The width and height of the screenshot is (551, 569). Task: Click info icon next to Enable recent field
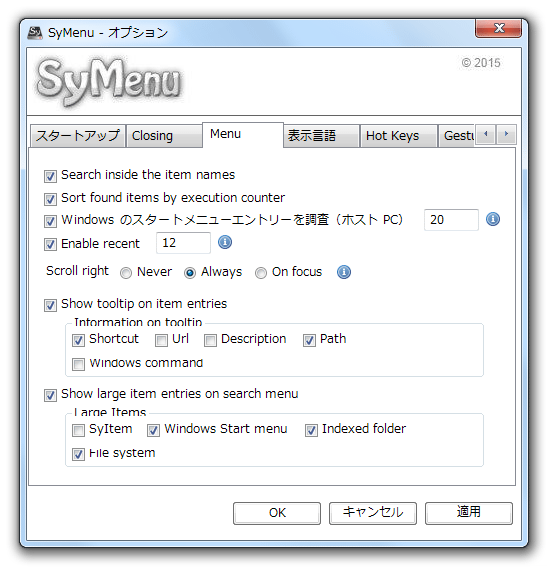pyautogui.click(x=225, y=242)
